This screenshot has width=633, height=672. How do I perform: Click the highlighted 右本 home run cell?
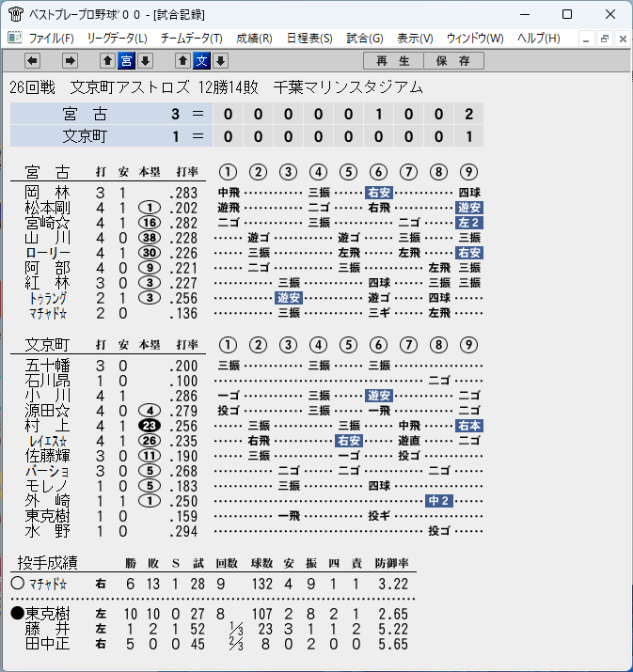coord(469,426)
